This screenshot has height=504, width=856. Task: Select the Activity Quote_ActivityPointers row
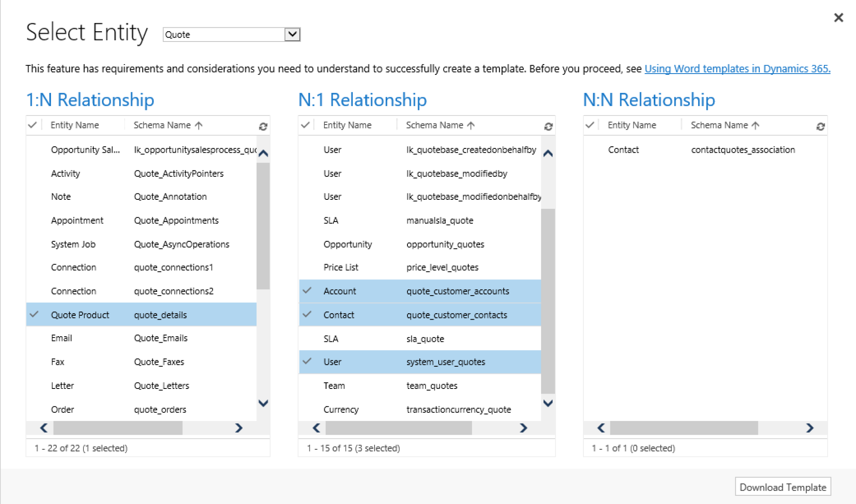click(x=141, y=173)
